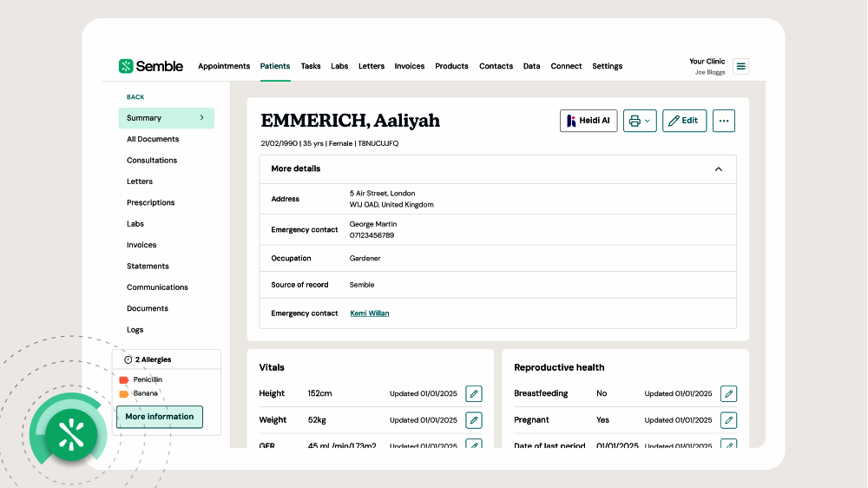Click the 5 Air Street address
The height and width of the screenshot is (488, 868).
(382, 194)
